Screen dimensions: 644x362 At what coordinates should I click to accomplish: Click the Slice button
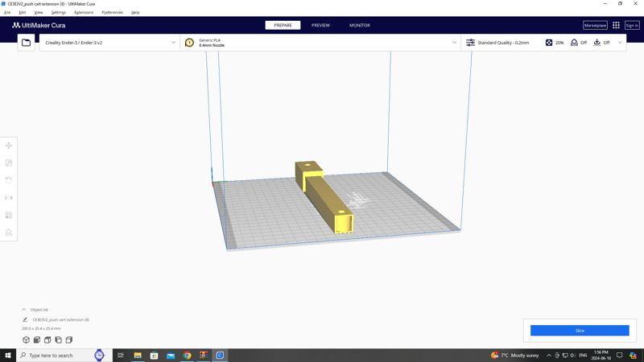[580, 331]
